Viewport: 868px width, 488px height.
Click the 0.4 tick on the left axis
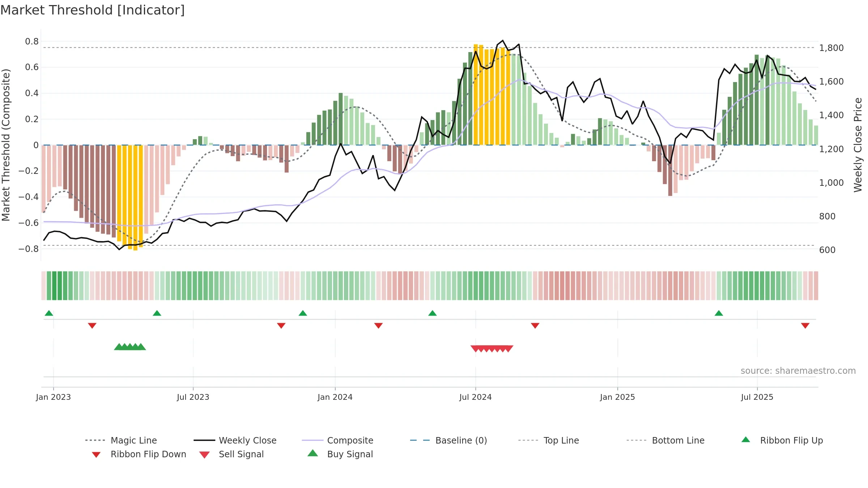click(32, 93)
